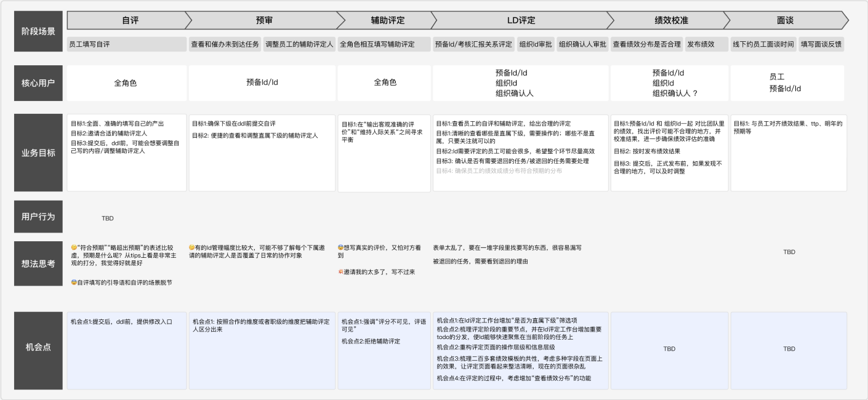
Task: Click the 业务目标 row header
Action: [x=38, y=153]
